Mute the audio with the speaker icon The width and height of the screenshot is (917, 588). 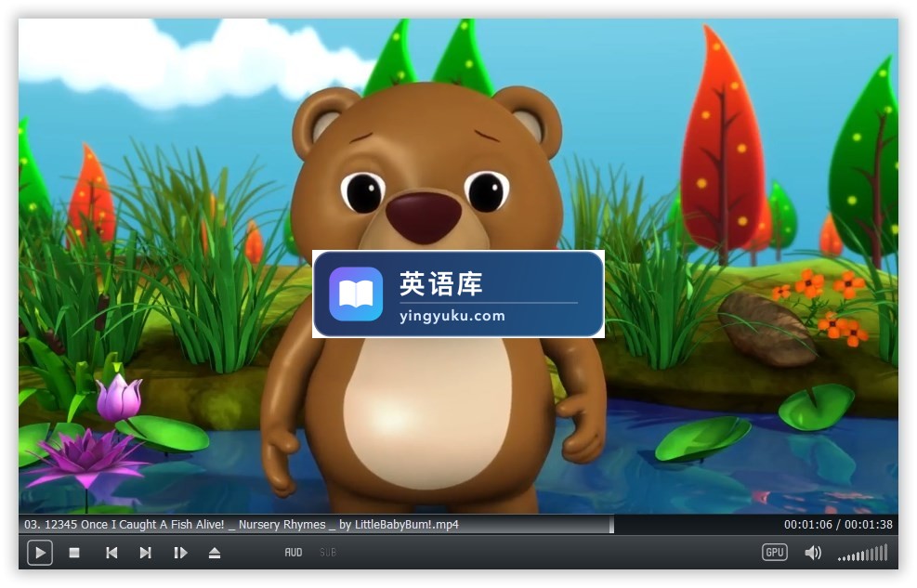(813, 553)
